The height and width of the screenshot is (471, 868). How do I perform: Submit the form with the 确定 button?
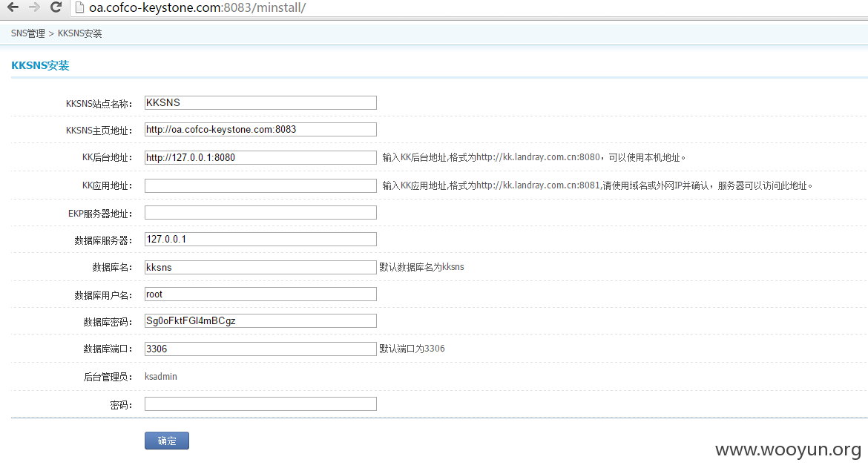pyautogui.click(x=167, y=441)
